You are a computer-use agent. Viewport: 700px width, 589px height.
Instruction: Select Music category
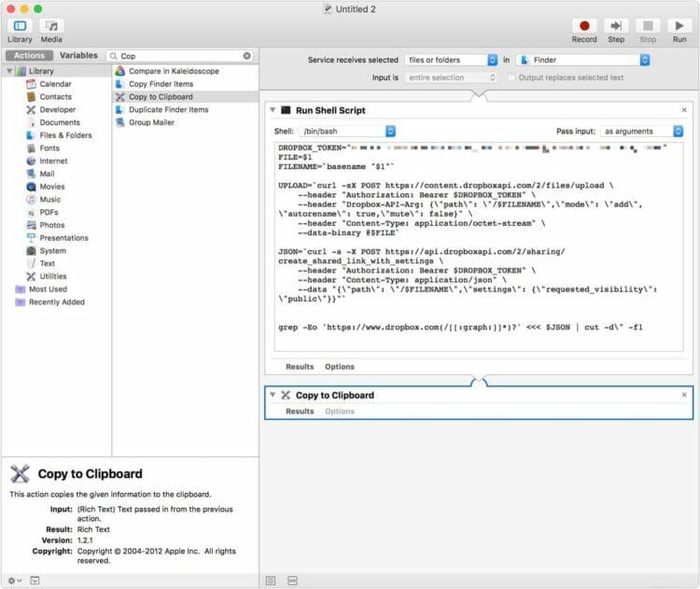(x=50, y=199)
